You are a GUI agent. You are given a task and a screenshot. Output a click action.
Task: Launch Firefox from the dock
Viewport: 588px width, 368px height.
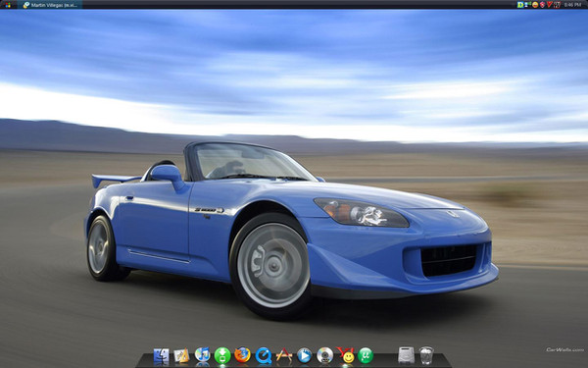(x=243, y=355)
